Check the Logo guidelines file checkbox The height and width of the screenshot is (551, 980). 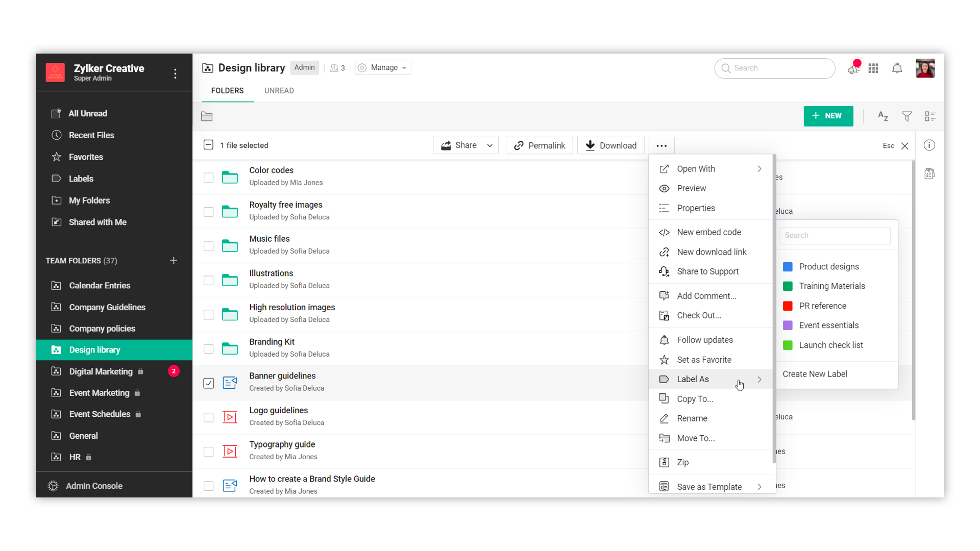point(208,418)
